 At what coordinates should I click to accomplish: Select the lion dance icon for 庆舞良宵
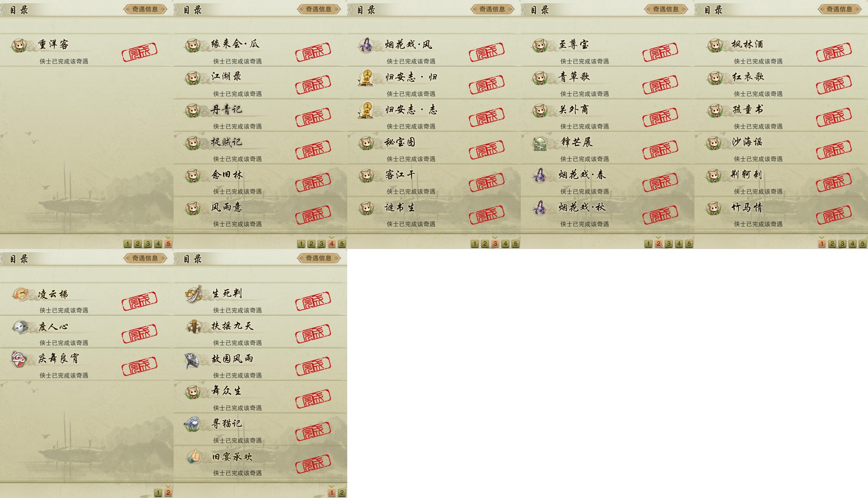coord(19,359)
